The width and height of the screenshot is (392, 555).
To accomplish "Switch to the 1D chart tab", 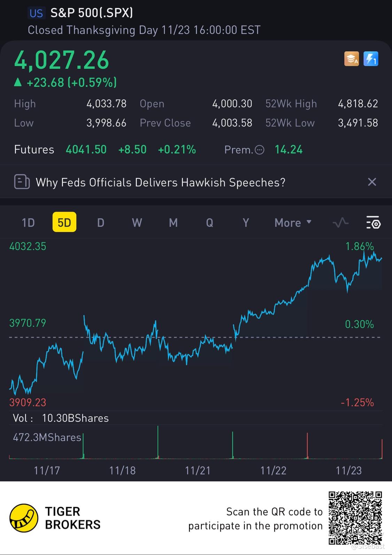I will click(x=28, y=223).
